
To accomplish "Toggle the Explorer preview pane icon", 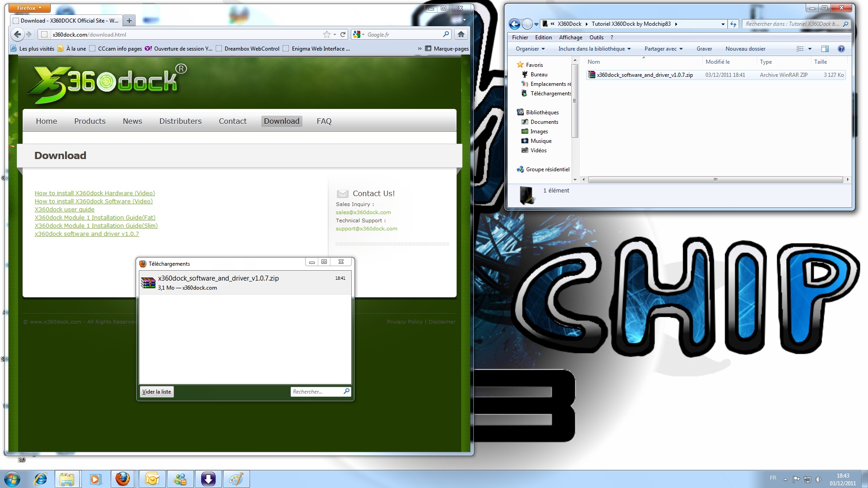I will tap(825, 49).
